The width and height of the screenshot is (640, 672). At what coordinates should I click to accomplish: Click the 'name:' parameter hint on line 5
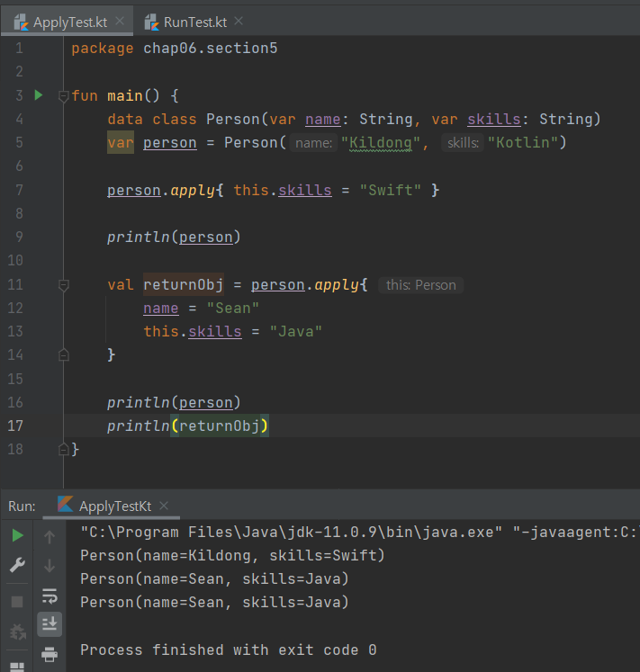(313, 143)
